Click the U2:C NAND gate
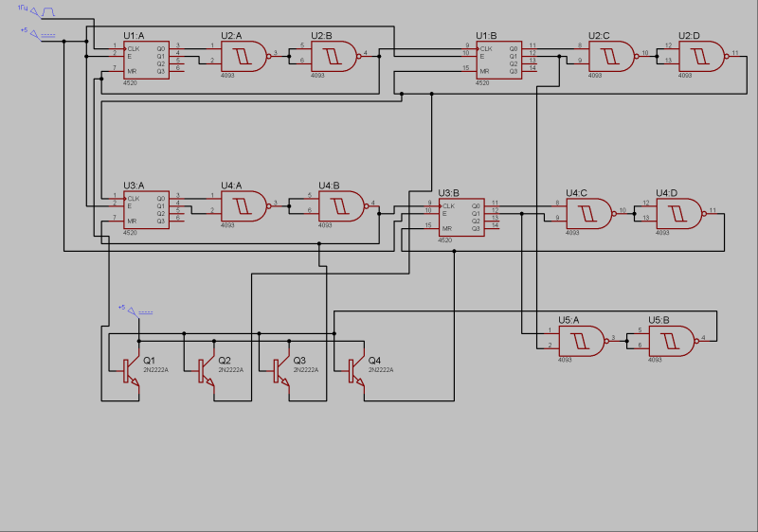The width and height of the screenshot is (758, 532). [x=613, y=57]
